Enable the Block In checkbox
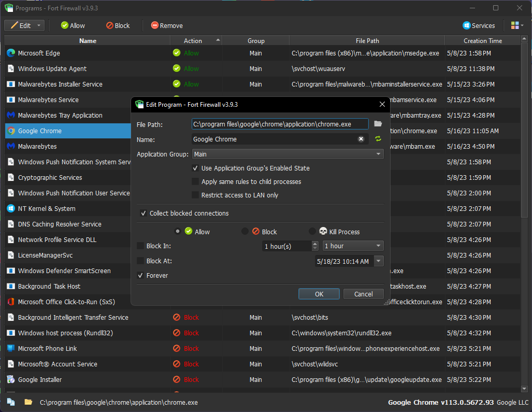532x412 pixels. (140, 246)
